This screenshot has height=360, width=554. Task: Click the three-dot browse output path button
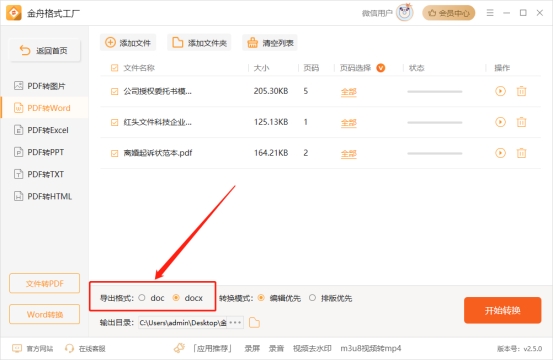pos(235,323)
